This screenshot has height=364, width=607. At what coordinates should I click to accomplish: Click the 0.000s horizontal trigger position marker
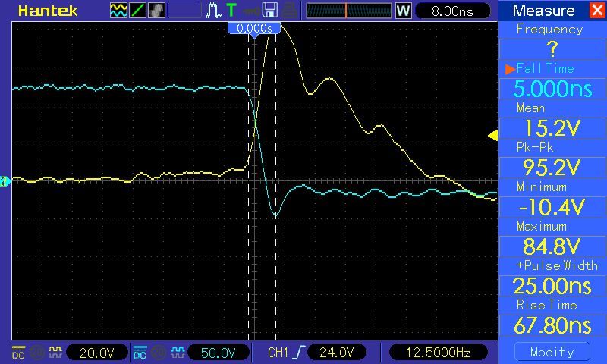click(x=254, y=29)
